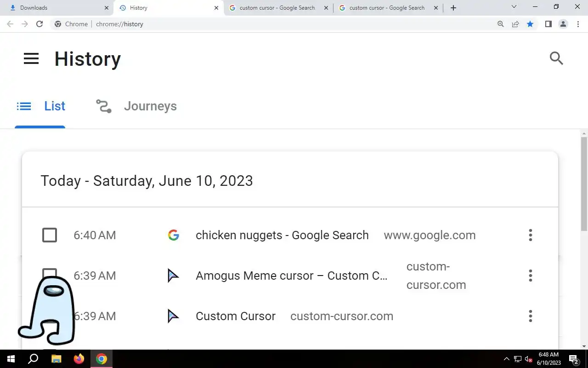The width and height of the screenshot is (588, 368).
Task: Reload the page with the refresh icon
Action: (40, 24)
